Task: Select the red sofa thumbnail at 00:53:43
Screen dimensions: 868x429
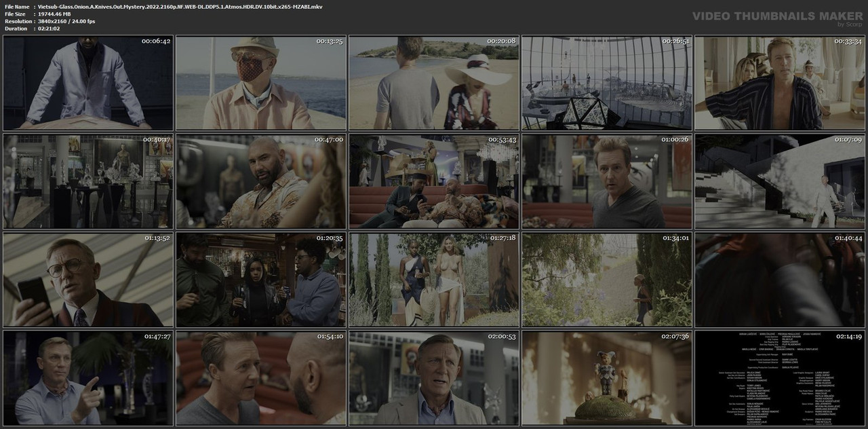Action: click(x=434, y=181)
